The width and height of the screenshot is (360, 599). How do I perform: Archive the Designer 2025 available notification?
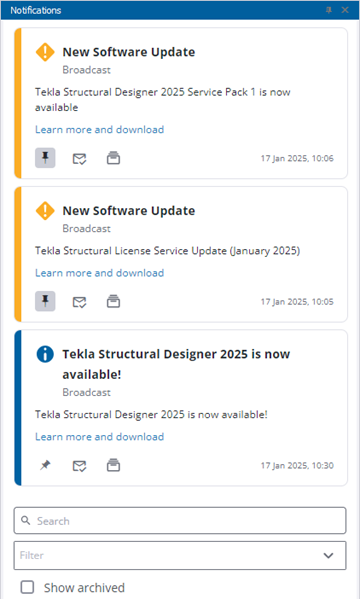113,465
